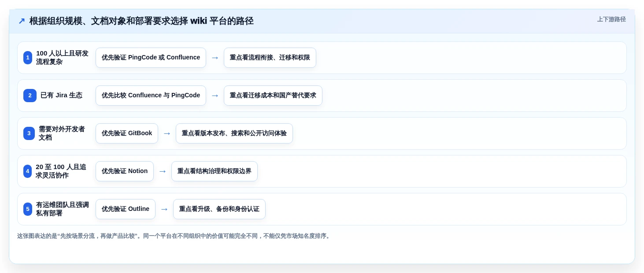Viewport: 644px width, 273px height.
Task: Select 重点看流程衔接、迁移和权限 box
Action: [270, 58]
